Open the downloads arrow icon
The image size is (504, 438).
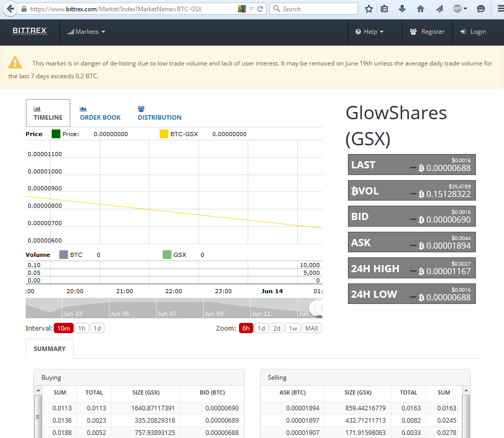point(402,9)
